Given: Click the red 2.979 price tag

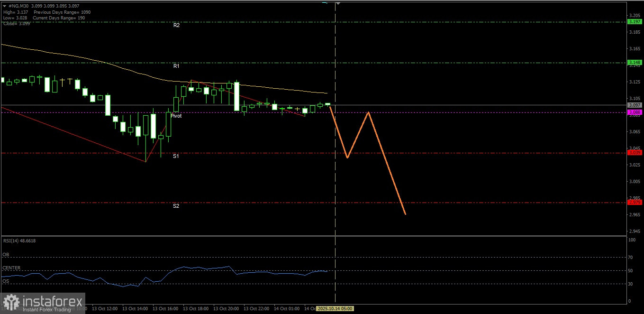Looking at the screenshot, I should [635, 203].
